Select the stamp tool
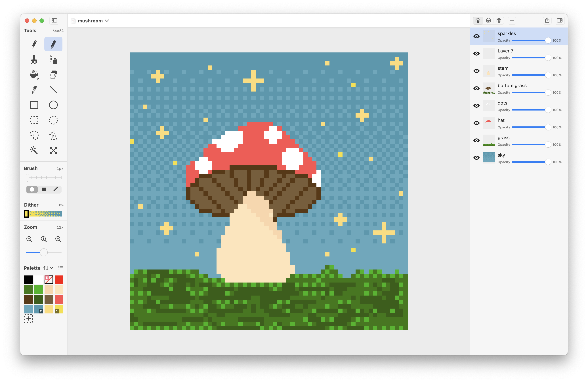Screen dimensions: 588x382 34,60
